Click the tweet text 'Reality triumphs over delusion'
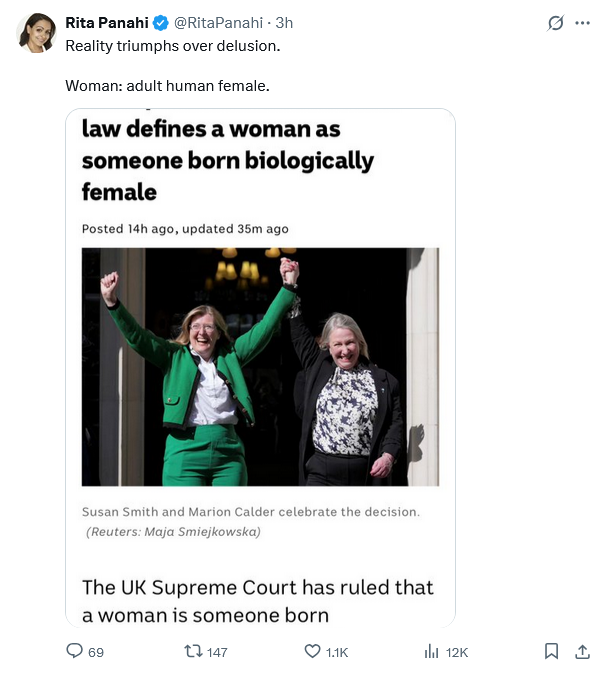 point(173,46)
